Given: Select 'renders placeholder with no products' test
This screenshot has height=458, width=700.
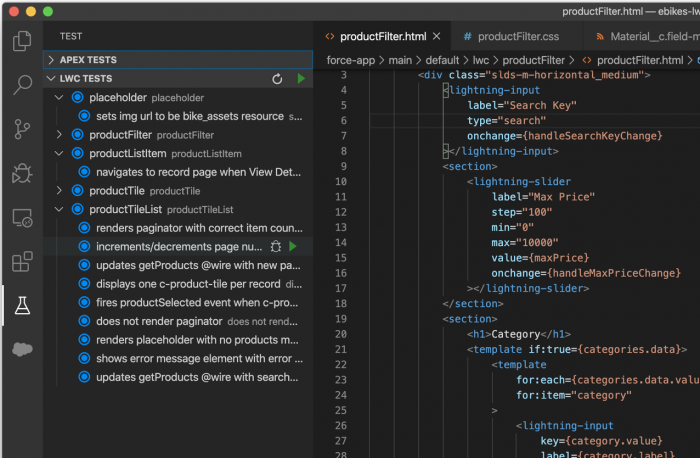Looking at the screenshot, I should click(x=178, y=340).
